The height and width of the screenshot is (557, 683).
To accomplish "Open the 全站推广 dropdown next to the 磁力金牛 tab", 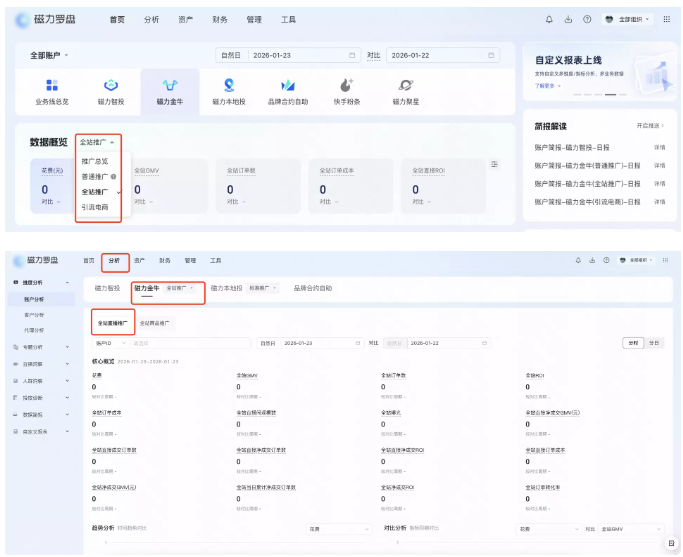I will click(180, 288).
